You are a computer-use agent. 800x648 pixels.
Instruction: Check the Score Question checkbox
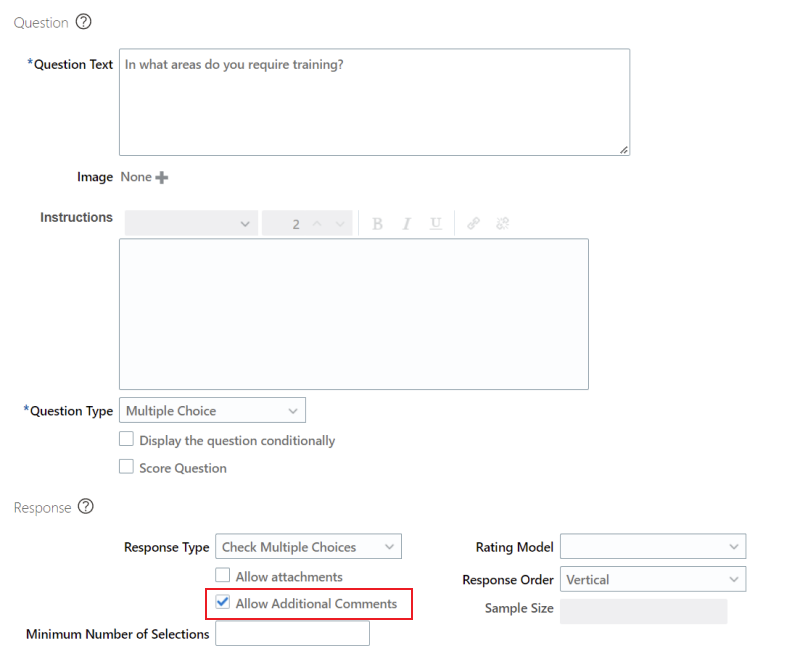pos(127,467)
